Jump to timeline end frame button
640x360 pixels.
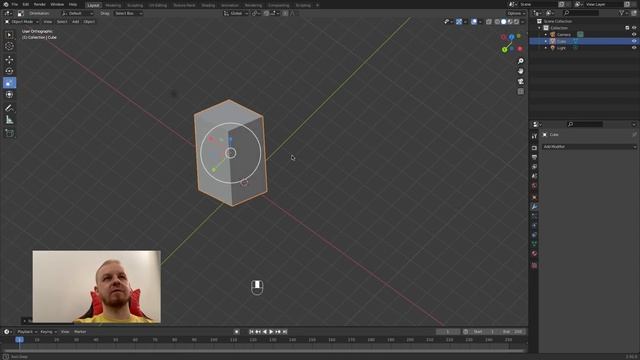pos(285,332)
